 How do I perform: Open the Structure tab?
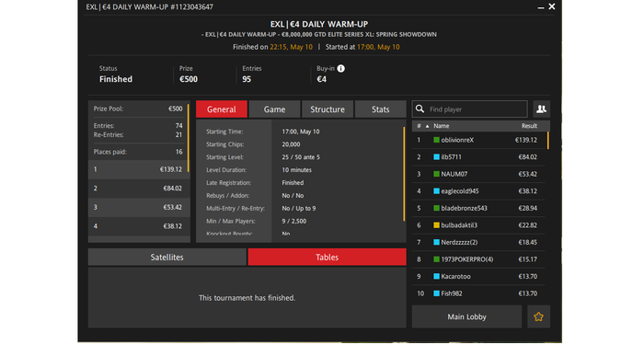point(328,109)
